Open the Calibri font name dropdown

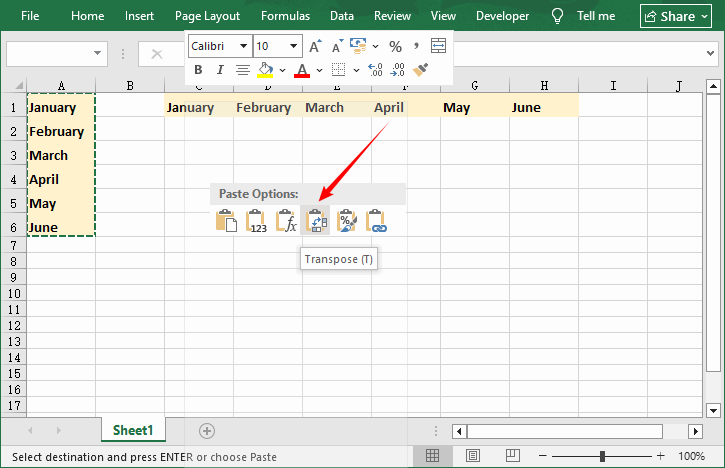[x=241, y=46]
